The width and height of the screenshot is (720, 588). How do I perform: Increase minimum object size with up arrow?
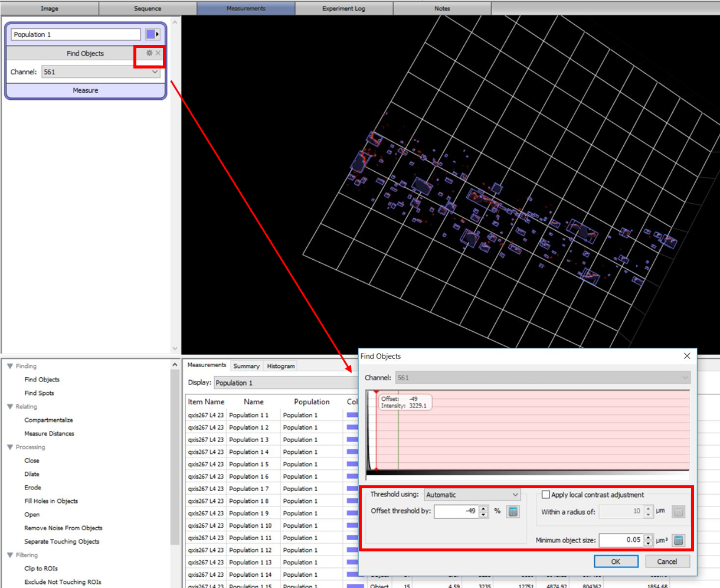click(x=649, y=537)
